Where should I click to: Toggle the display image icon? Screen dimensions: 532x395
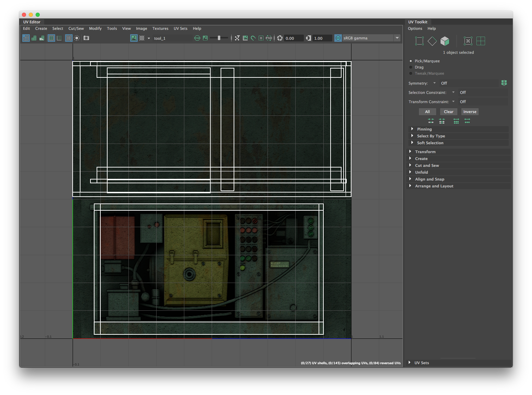point(134,38)
